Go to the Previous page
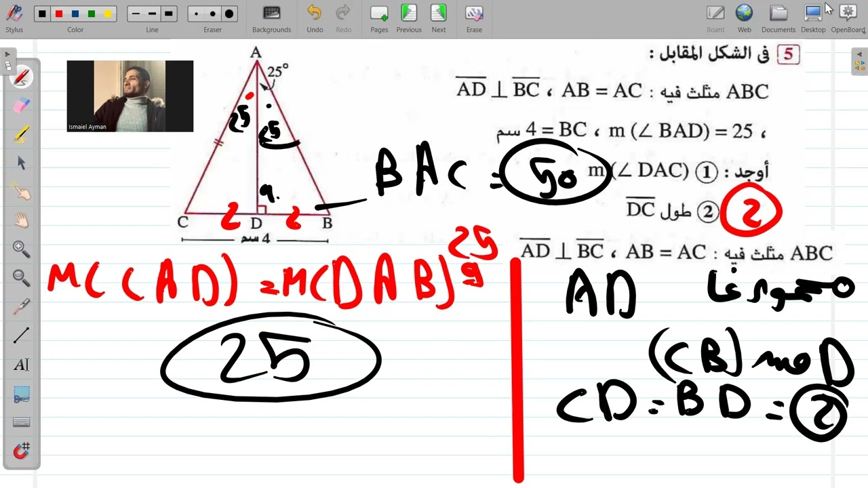This screenshot has height=488, width=868. [409, 18]
